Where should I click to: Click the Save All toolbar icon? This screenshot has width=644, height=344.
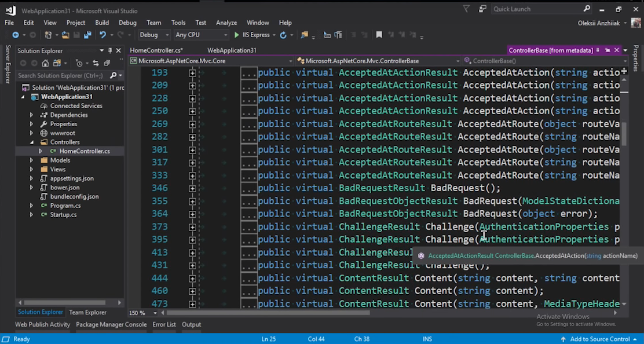(x=87, y=35)
